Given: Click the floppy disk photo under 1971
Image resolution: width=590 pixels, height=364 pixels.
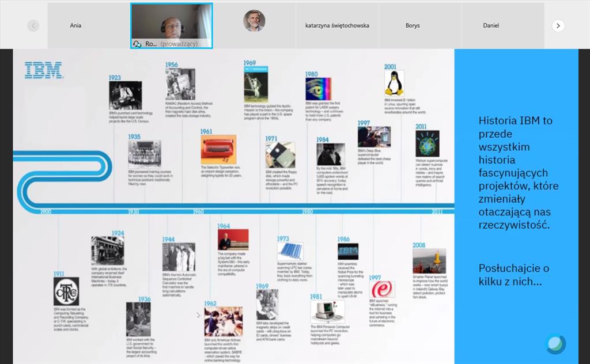Looking at the screenshot, I should [x=281, y=155].
